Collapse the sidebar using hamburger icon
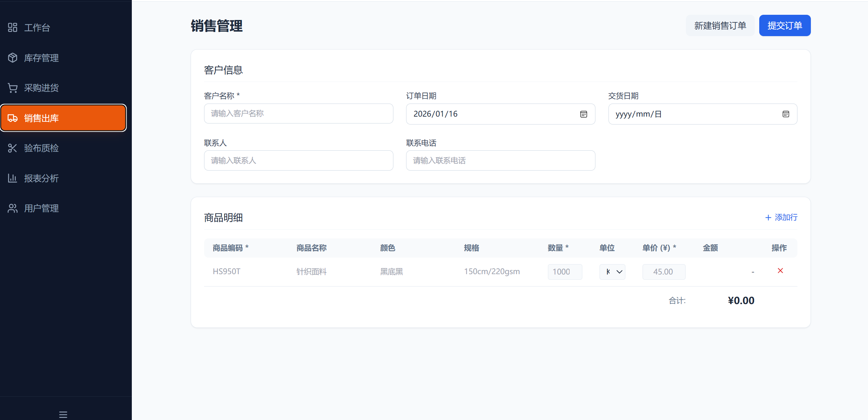 pos(63,414)
